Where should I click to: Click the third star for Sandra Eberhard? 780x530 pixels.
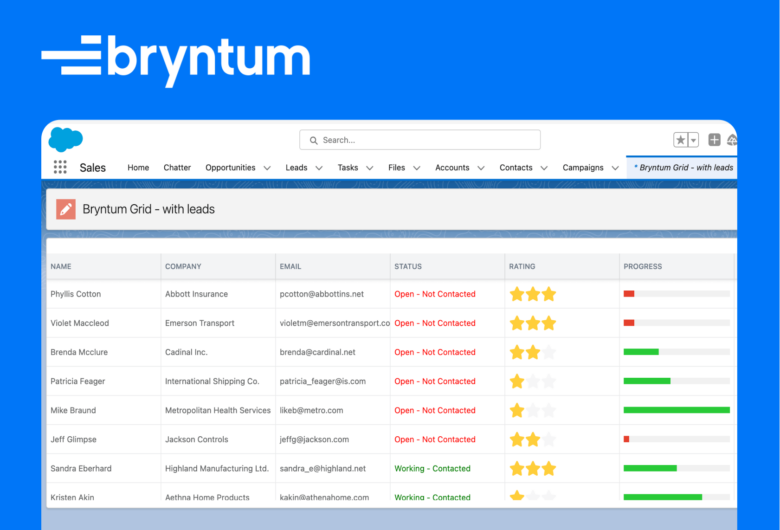tap(549, 469)
